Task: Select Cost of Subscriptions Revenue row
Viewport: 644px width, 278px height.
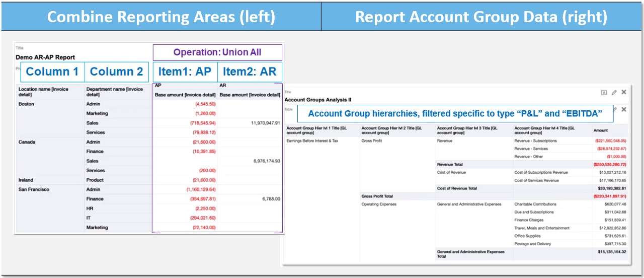Action: (x=541, y=173)
